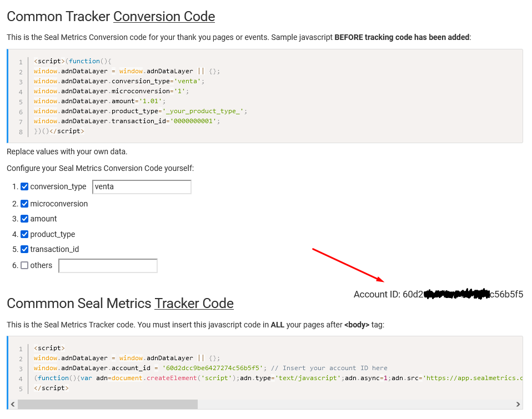532x419 pixels.
Task: Click the 'Replace values with your own data.' text
Action: [67, 152]
